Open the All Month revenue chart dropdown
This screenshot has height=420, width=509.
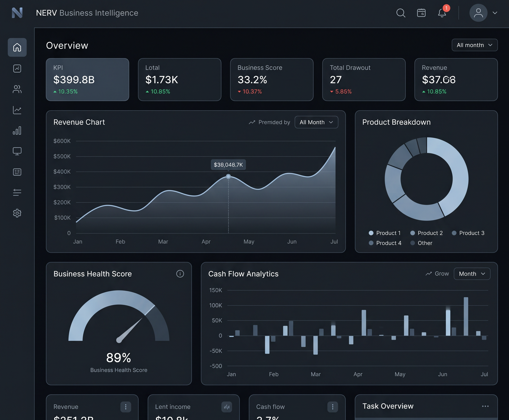pos(316,122)
